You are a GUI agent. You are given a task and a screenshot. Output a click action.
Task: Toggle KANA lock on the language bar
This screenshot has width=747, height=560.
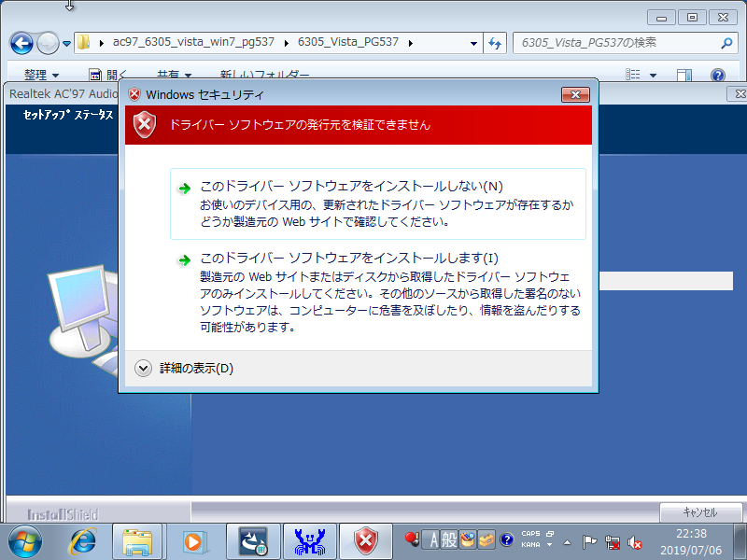click(530, 545)
